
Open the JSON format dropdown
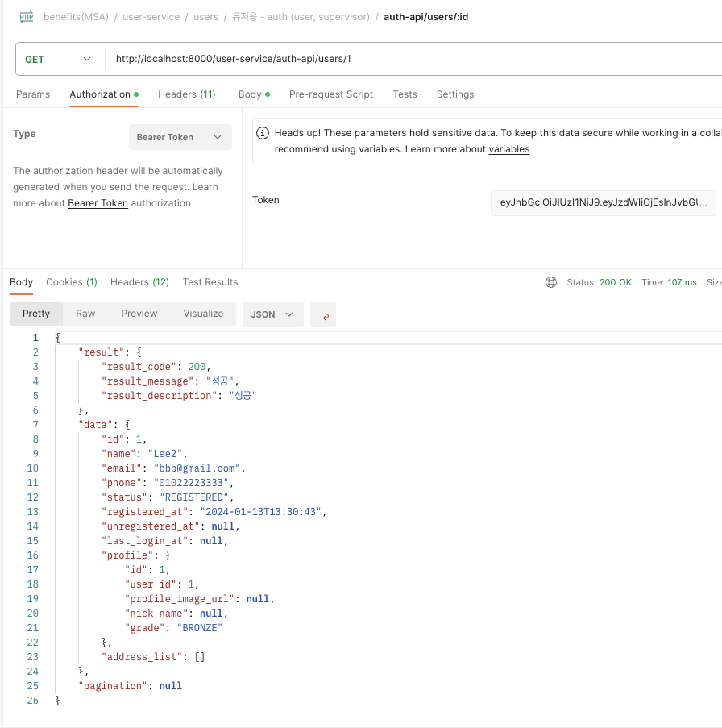[272, 314]
